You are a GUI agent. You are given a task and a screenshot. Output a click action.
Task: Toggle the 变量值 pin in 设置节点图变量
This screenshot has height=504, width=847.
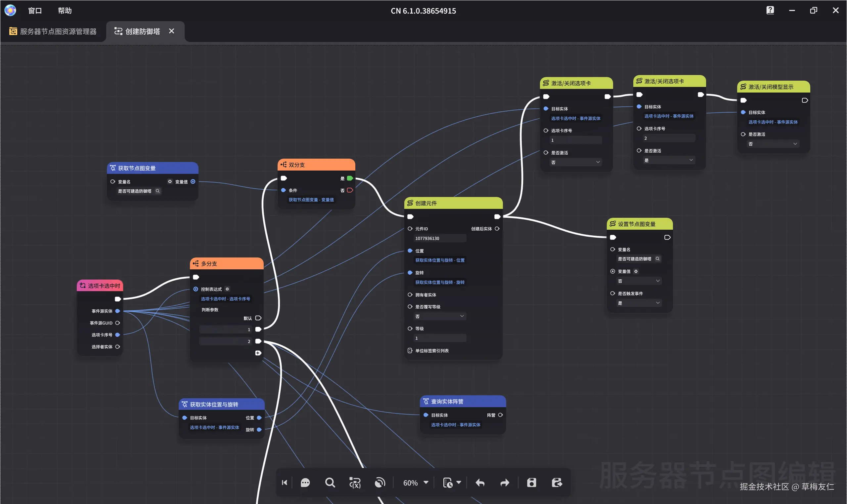tap(612, 271)
